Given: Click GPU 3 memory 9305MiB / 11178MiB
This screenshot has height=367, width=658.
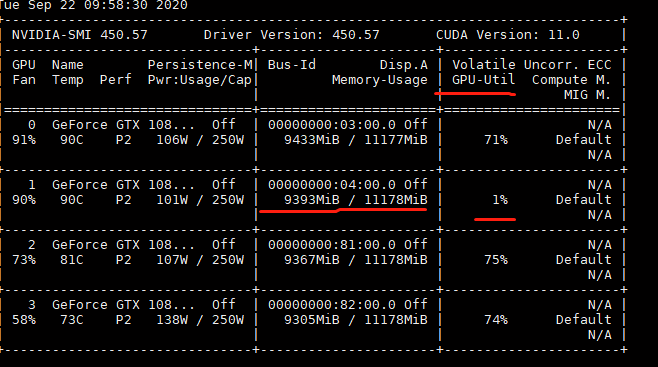Looking at the screenshot, I should [x=356, y=320].
